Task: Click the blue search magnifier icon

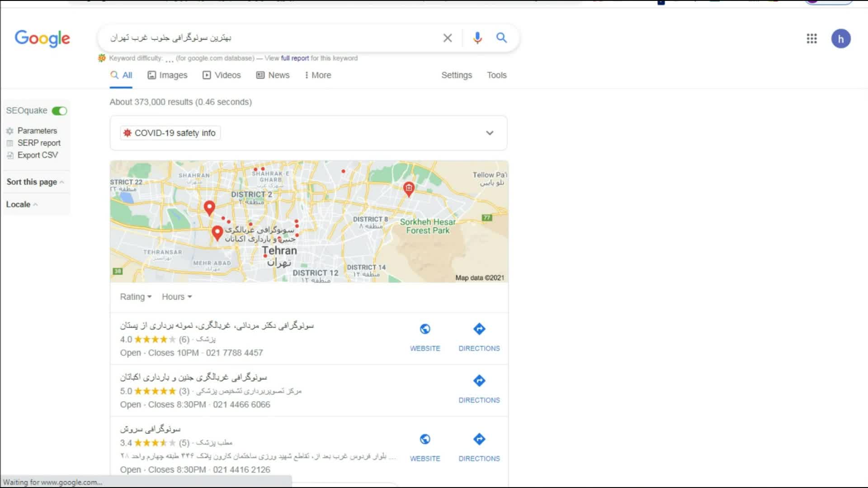Action: click(501, 38)
